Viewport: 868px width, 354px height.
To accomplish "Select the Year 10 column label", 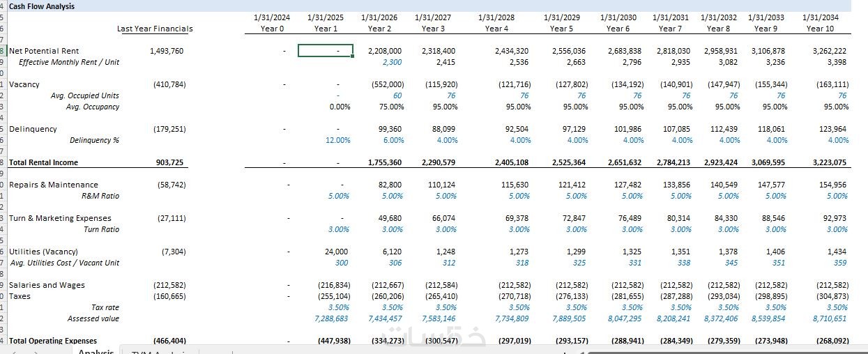I will (820, 29).
